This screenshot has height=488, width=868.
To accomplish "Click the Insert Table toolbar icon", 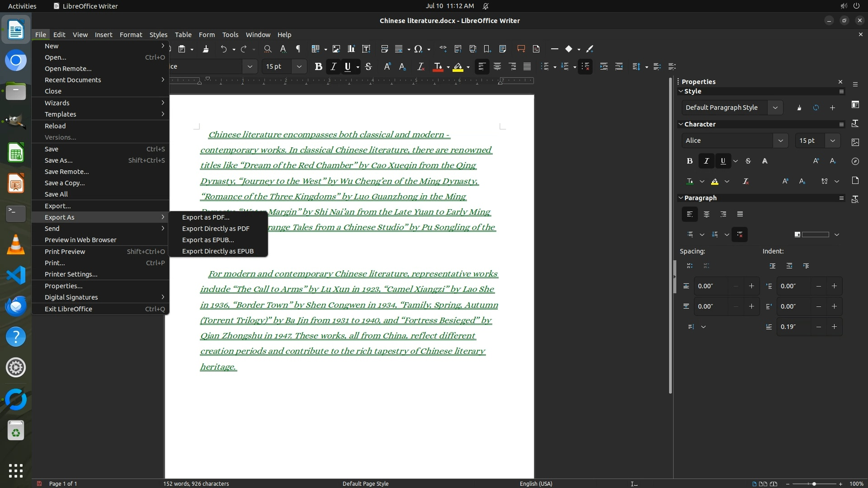I will pyautogui.click(x=316, y=49).
